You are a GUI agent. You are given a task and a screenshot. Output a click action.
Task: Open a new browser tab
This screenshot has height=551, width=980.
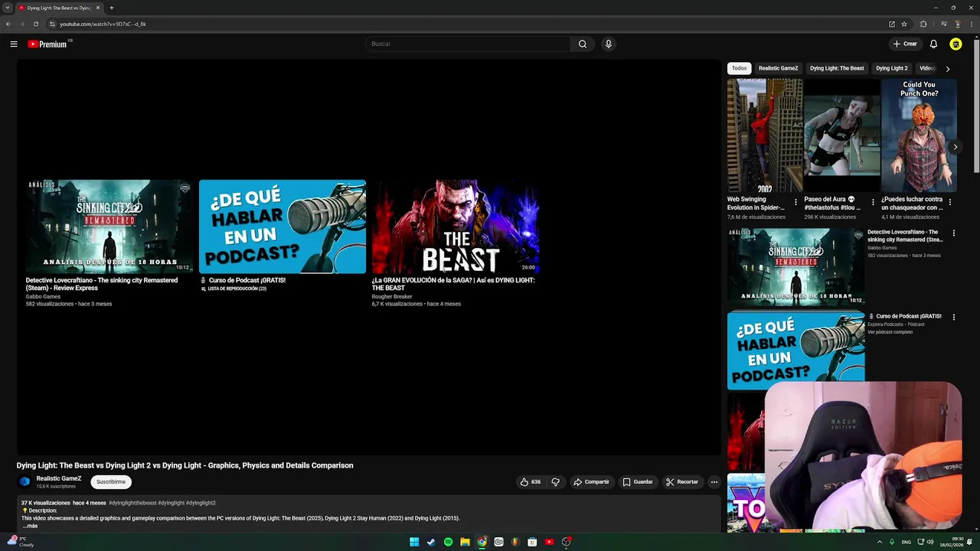(x=112, y=8)
